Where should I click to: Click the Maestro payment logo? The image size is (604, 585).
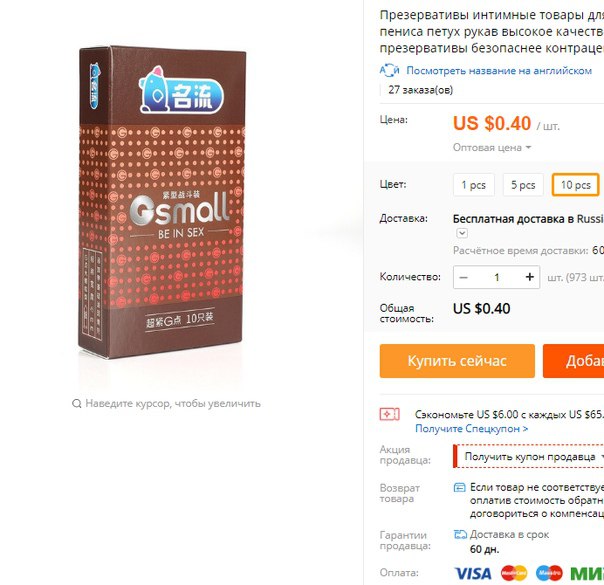point(549,573)
